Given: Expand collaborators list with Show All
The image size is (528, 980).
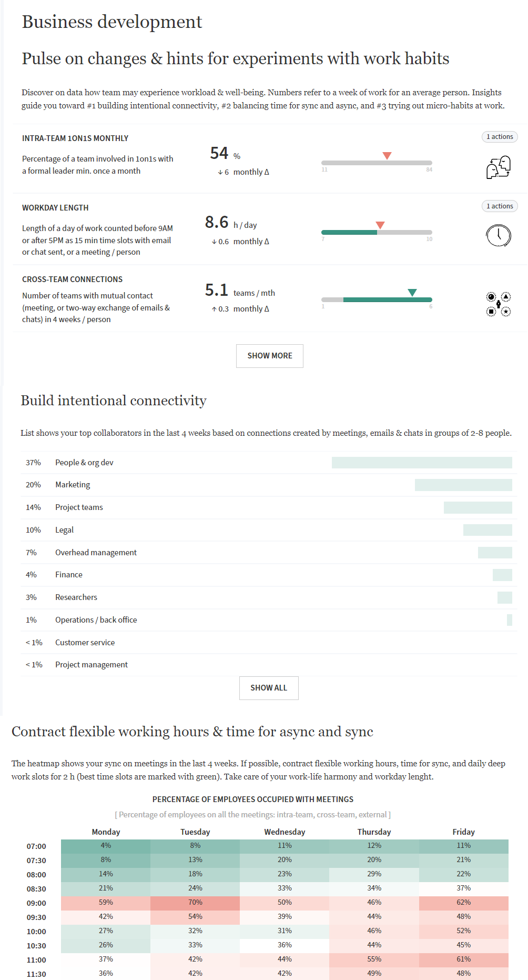Looking at the screenshot, I should 269,688.
